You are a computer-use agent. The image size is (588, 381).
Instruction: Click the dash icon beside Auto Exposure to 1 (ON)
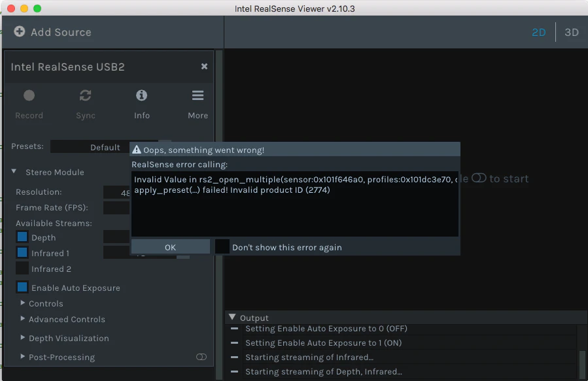point(234,343)
